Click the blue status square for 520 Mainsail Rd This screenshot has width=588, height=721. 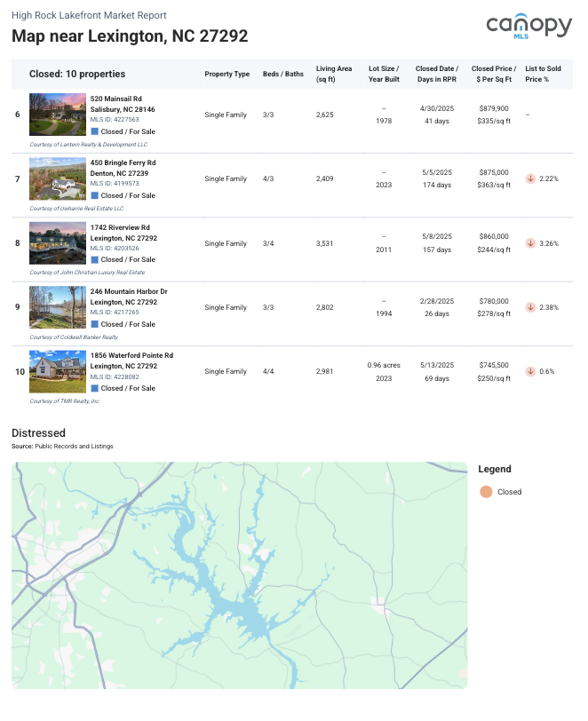point(94,131)
